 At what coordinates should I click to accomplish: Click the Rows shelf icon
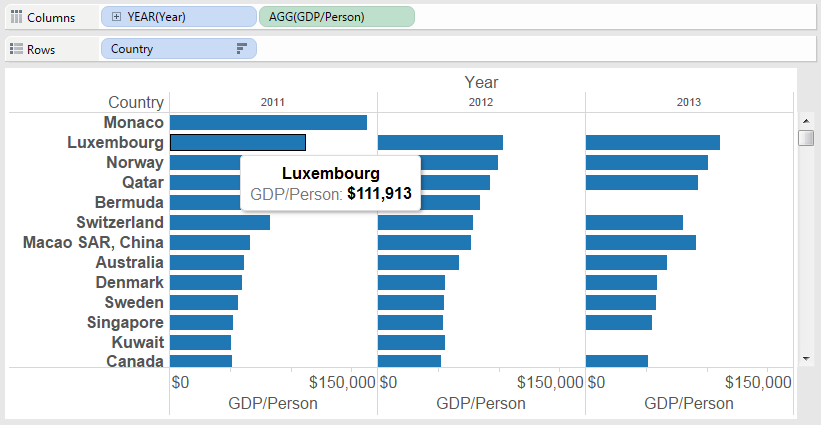16,49
